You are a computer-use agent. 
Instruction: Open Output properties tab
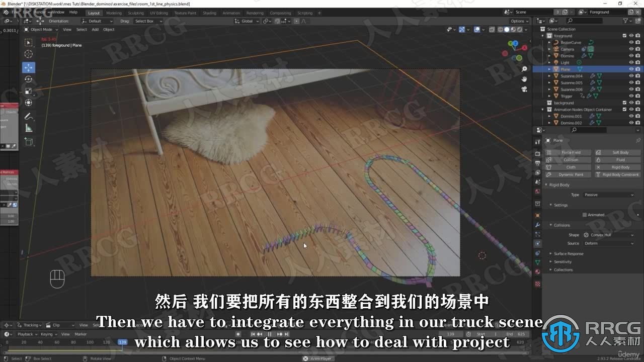(x=537, y=163)
